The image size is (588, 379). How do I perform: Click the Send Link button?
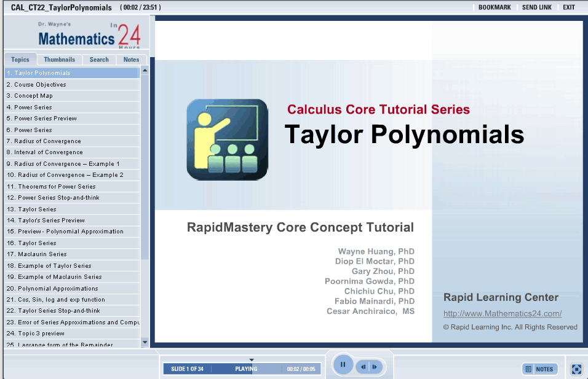point(536,7)
